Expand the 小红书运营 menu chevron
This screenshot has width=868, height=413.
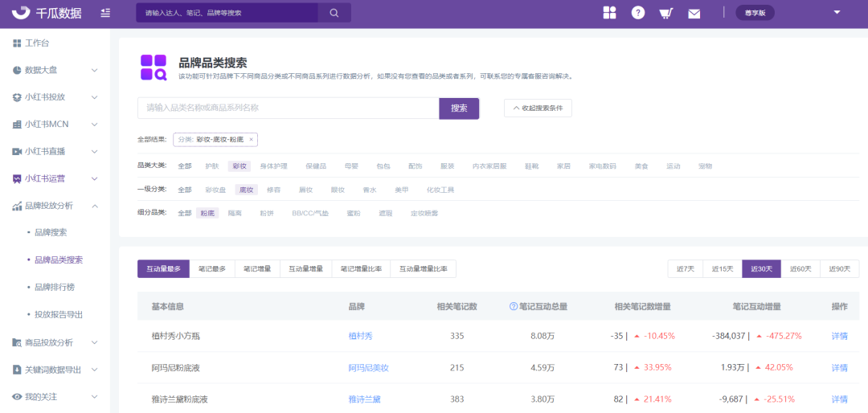95,179
